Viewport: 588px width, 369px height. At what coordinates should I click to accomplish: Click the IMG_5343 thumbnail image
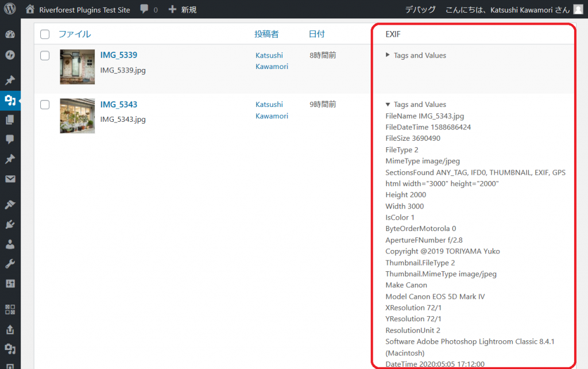[78, 116]
